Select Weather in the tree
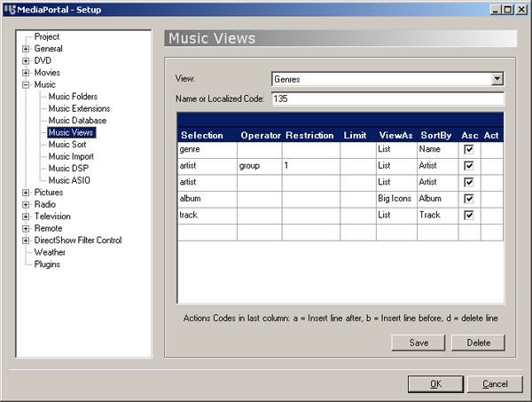Screen dimensions: 532x402 (50, 252)
